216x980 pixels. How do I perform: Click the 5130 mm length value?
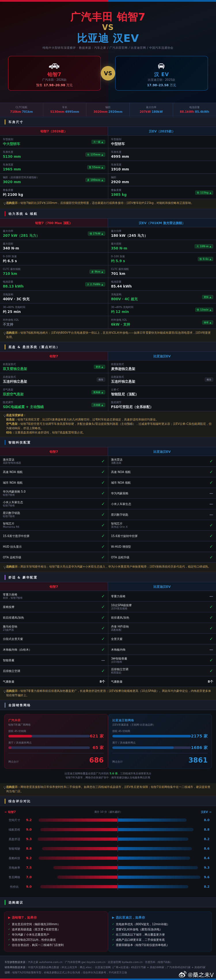pyautogui.click(x=12, y=156)
